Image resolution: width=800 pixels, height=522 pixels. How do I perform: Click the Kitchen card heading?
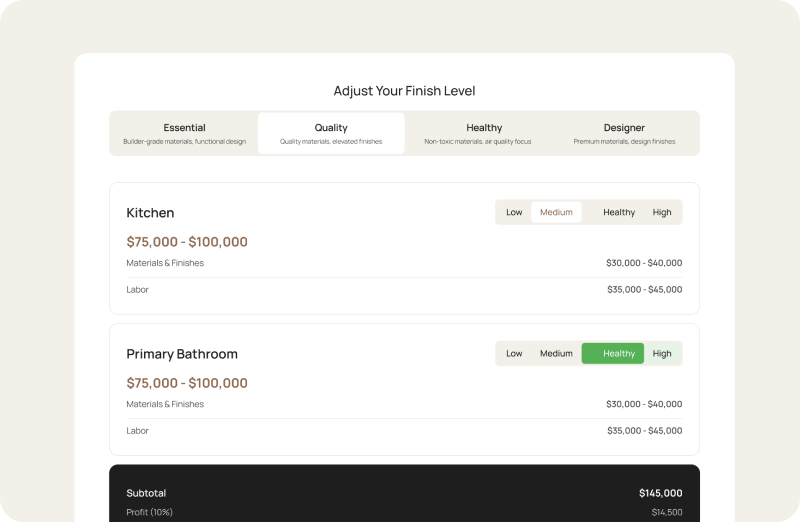pyautogui.click(x=150, y=213)
